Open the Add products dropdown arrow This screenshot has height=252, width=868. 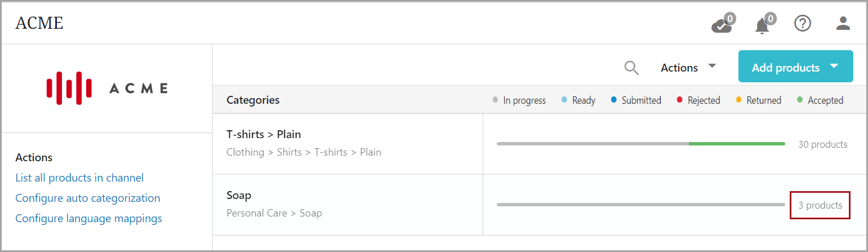point(834,67)
